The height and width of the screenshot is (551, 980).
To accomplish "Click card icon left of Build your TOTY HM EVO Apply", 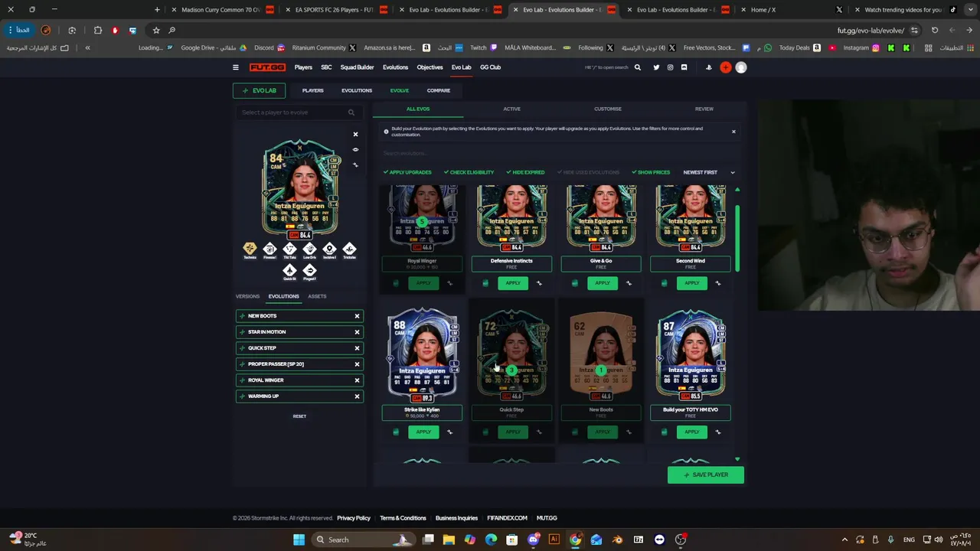I will point(664,432).
